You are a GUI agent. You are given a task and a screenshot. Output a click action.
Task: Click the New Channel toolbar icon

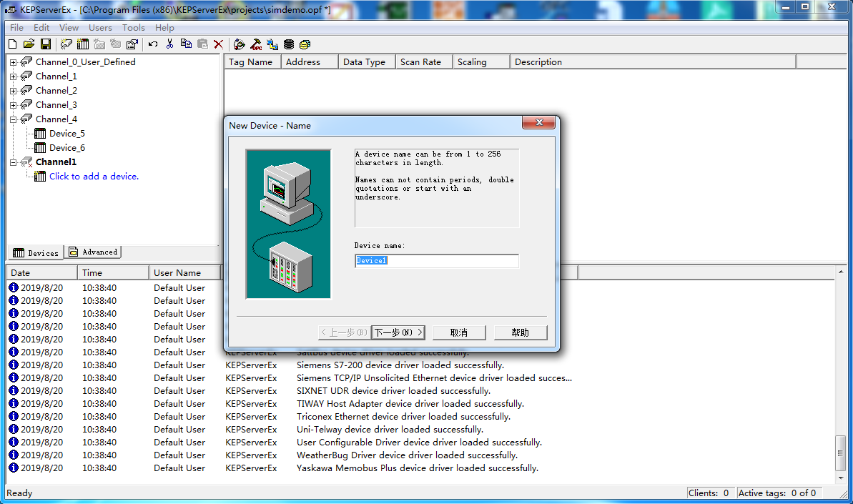click(x=66, y=44)
